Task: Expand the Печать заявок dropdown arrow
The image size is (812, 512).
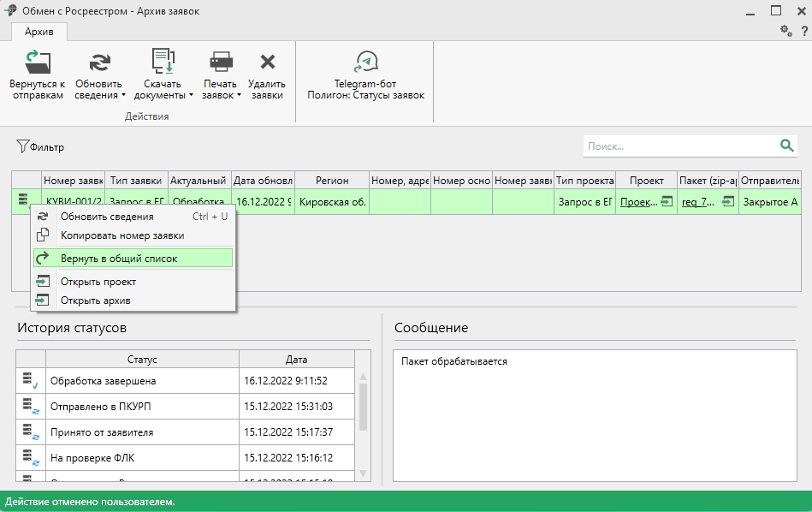Action: click(x=239, y=96)
